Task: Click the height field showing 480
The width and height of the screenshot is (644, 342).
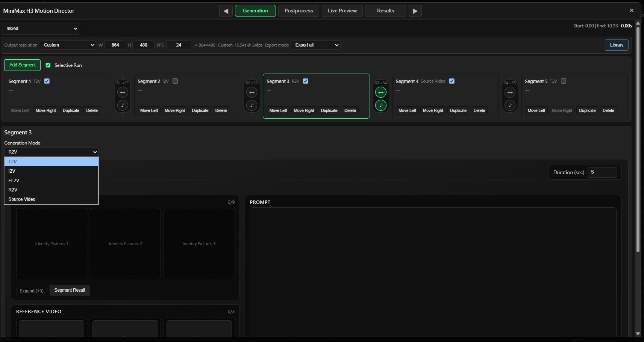Action: point(144,45)
